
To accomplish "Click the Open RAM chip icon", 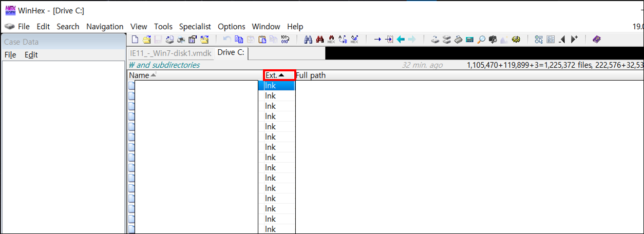I will [x=458, y=39].
